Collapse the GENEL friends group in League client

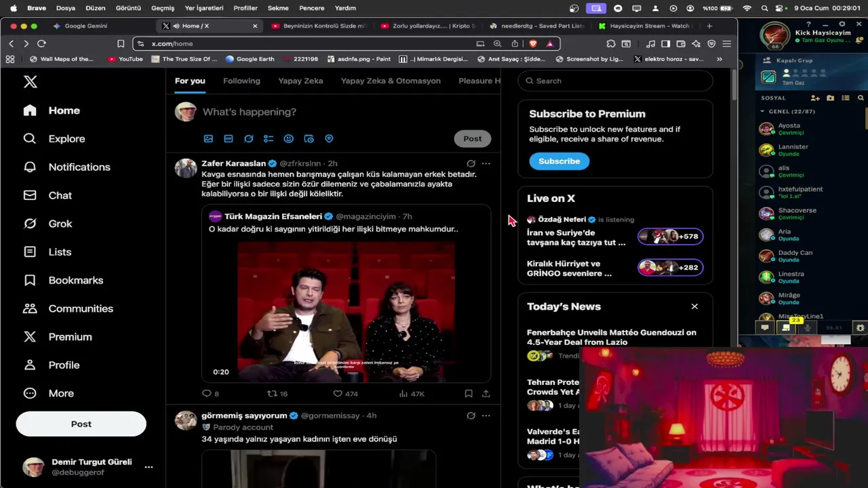tap(762, 111)
